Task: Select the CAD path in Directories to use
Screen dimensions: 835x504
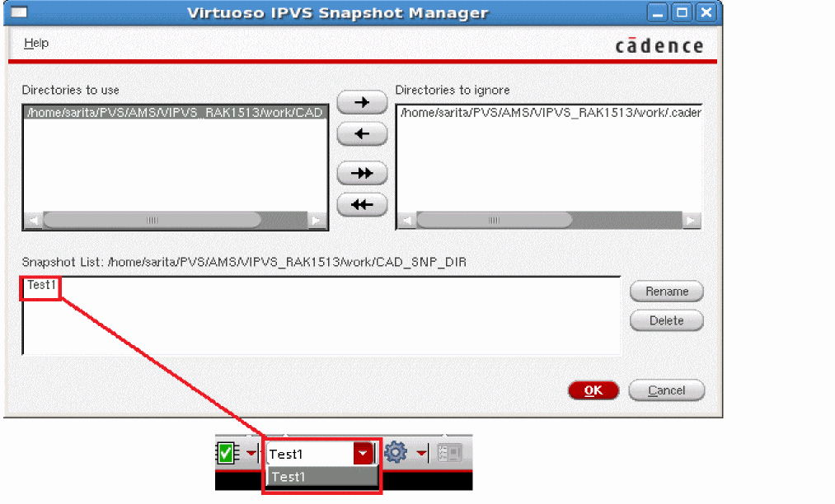Action: click(x=176, y=112)
